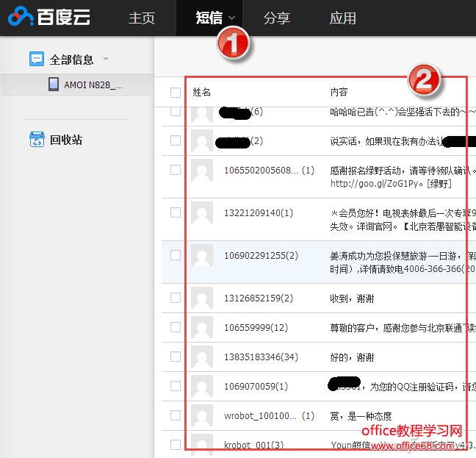Click the 全部信息 message icon
Viewport: 476px width, 458px height.
(x=37, y=59)
